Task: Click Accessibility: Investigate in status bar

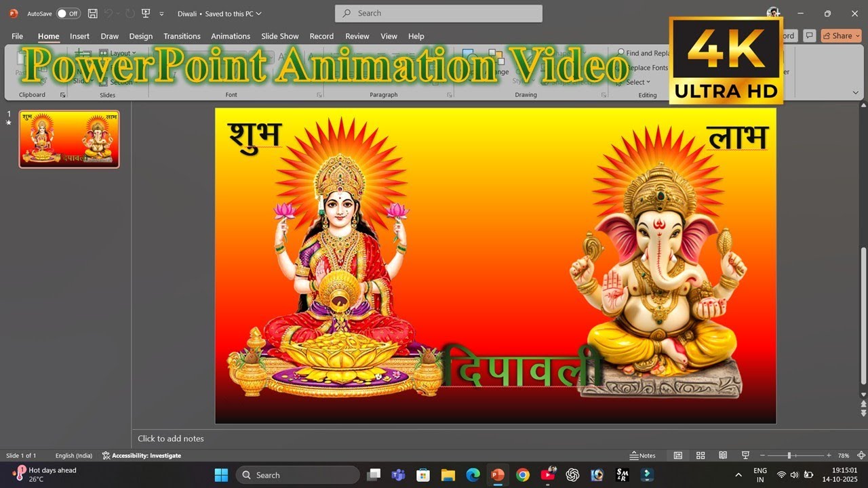Action: (142, 455)
